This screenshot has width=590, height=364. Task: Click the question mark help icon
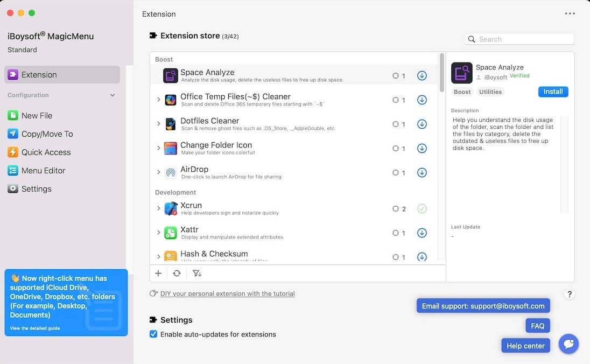coord(570,295)
